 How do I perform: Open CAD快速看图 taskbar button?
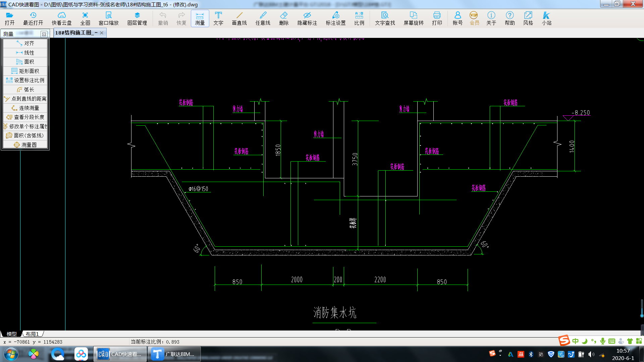click(120, 354)
